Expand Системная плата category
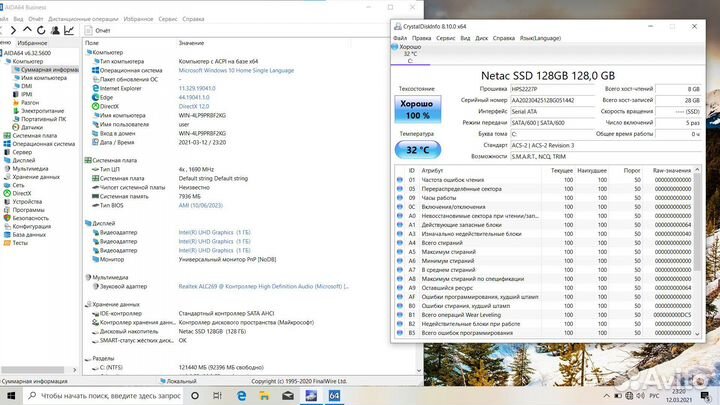 tap(30, 135)
